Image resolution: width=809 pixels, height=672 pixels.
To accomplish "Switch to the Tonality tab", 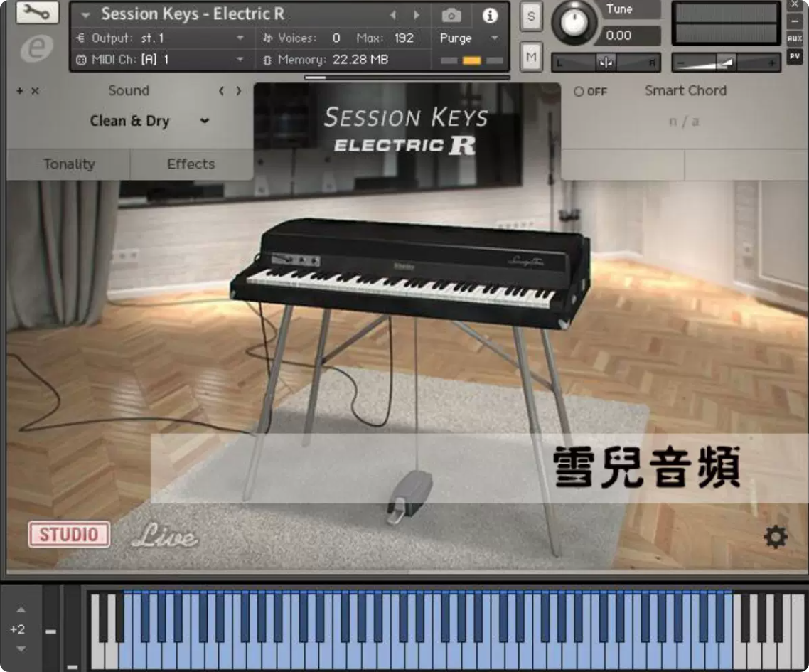I will pos(69,164).
